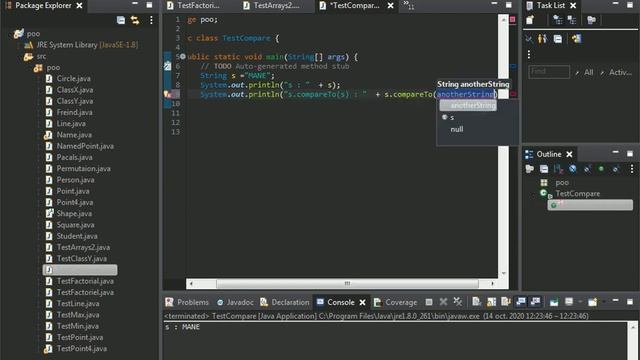
Task: Open Declaration tab
Action: 285,302
